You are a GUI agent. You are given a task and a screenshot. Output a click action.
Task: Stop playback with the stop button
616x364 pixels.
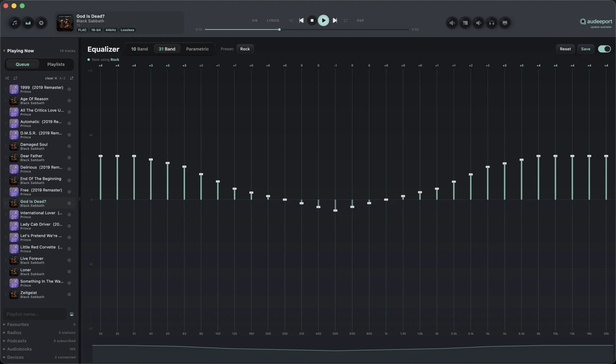pyautogui.click(x=312, y=20)
